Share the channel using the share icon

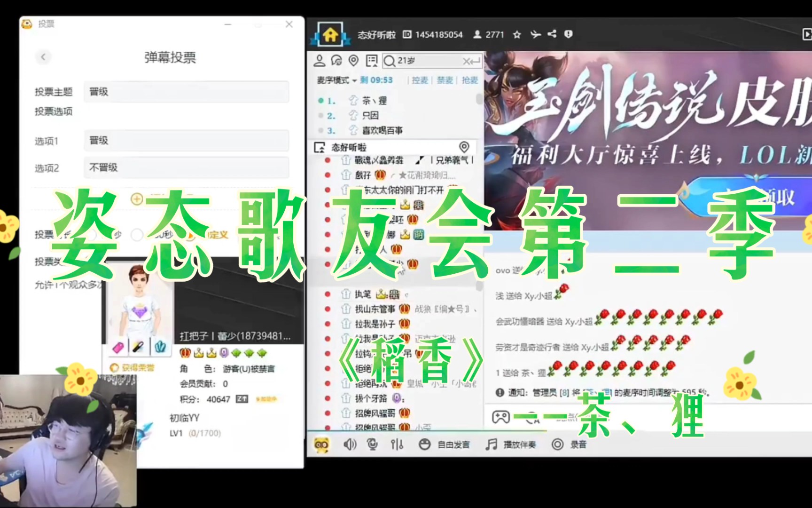pos(552,34)
